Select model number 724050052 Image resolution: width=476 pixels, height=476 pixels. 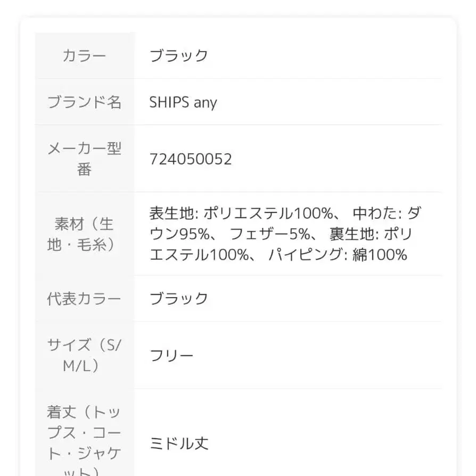click(191, 159)
